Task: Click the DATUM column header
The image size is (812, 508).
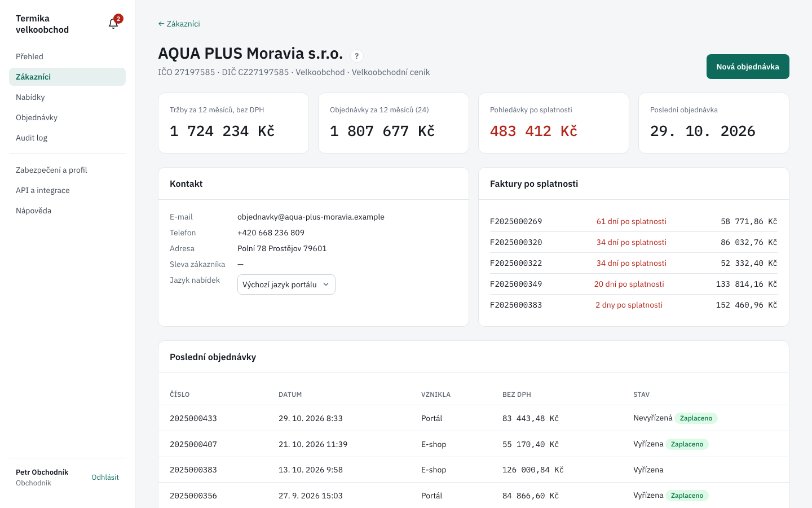Action: click(290, 395)
